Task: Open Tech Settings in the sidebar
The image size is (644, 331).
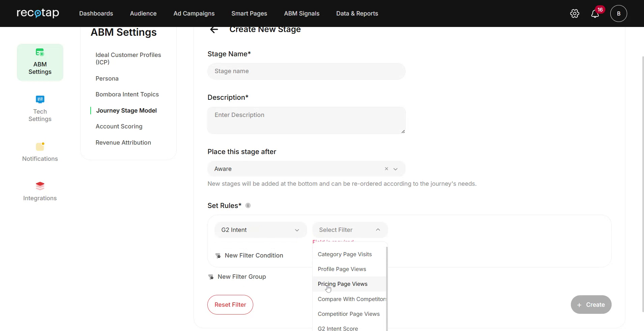Action: click(40, 109)
